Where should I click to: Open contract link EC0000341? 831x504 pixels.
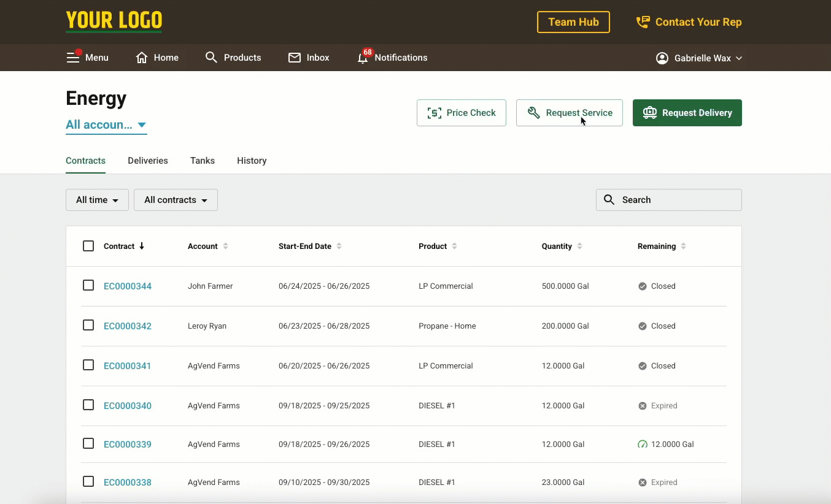pos(128,366)
